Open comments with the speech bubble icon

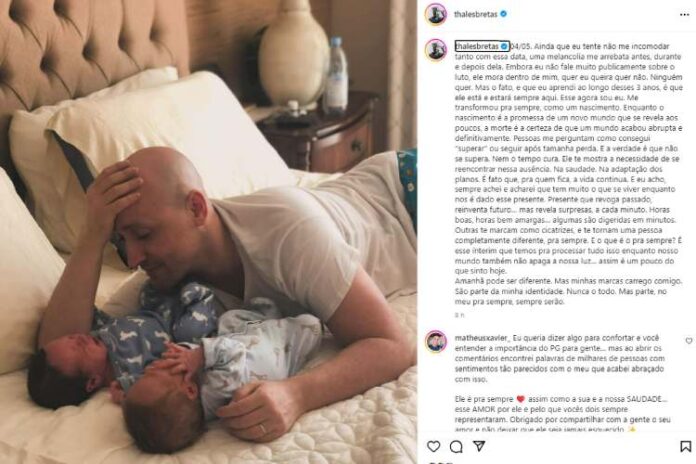(456, 446)
